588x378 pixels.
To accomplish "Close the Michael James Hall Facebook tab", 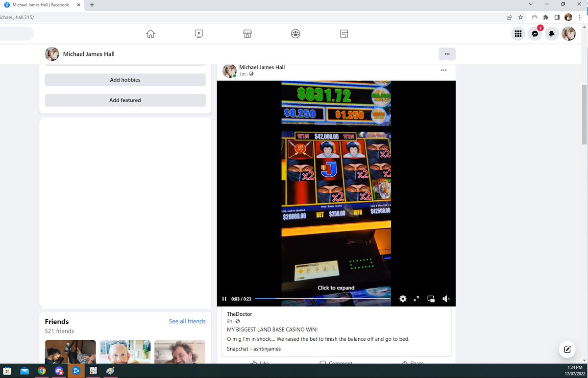I will 78,5.
